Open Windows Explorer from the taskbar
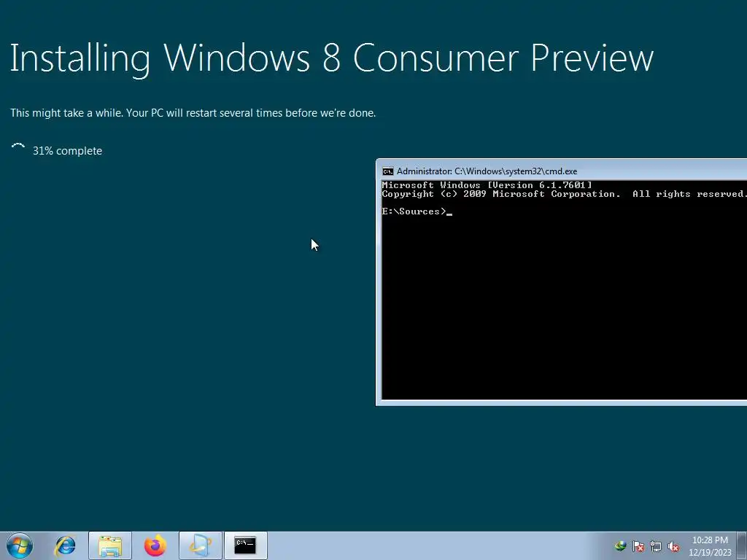747x560 pixels. point(110,545)
